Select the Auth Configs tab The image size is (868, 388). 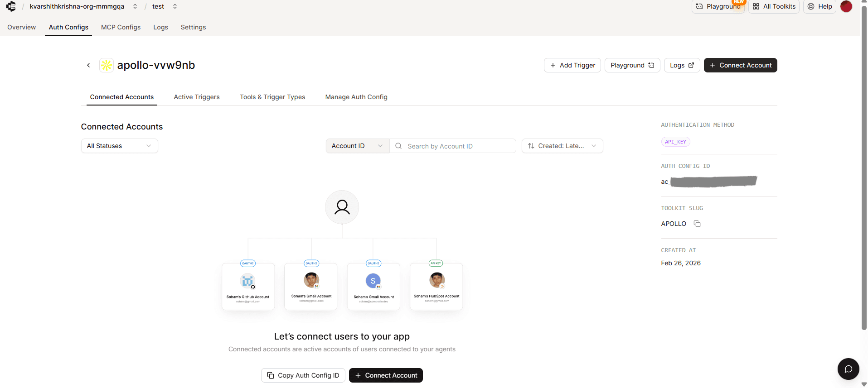68,27
